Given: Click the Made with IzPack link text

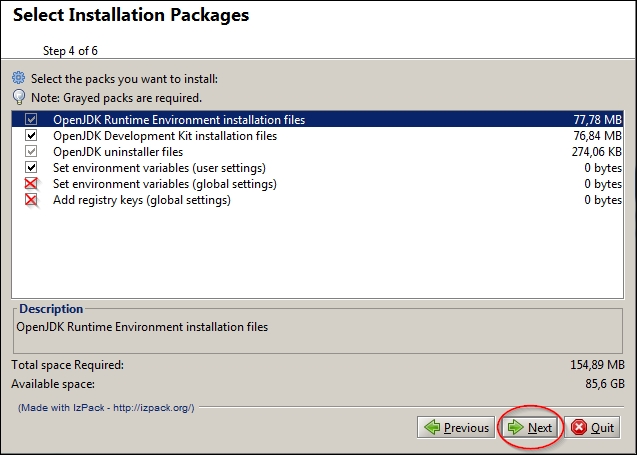Looking at the screenshot, I should [106, 408].
